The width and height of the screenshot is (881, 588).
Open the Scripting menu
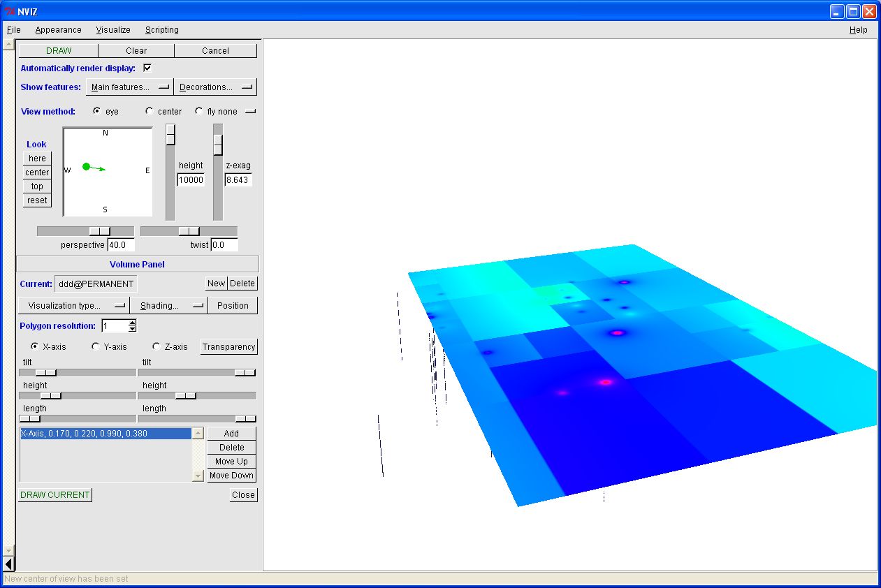coord(161,30)
